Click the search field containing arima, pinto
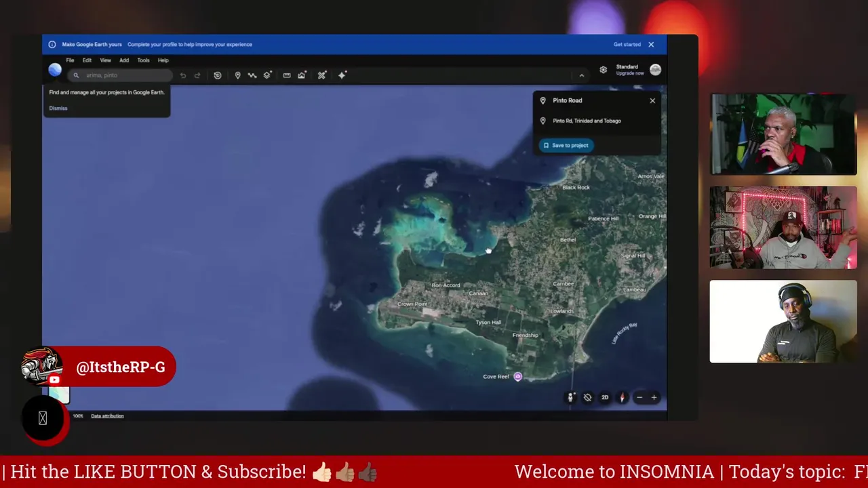868x488 pixels. [120, 75]
